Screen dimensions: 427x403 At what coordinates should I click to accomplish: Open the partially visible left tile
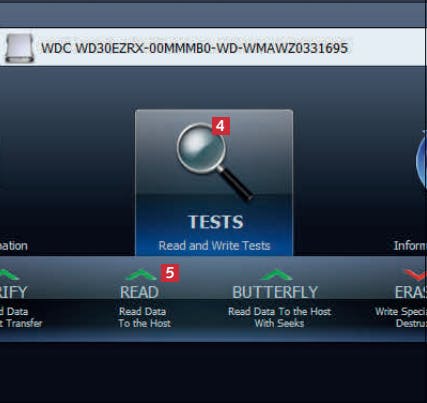click(14, 187)
